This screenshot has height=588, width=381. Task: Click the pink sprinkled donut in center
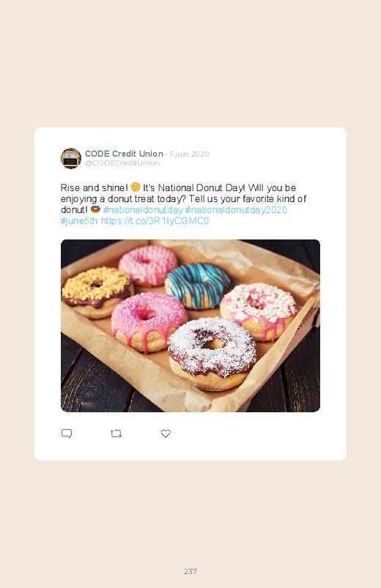click(x=149, y=321)
